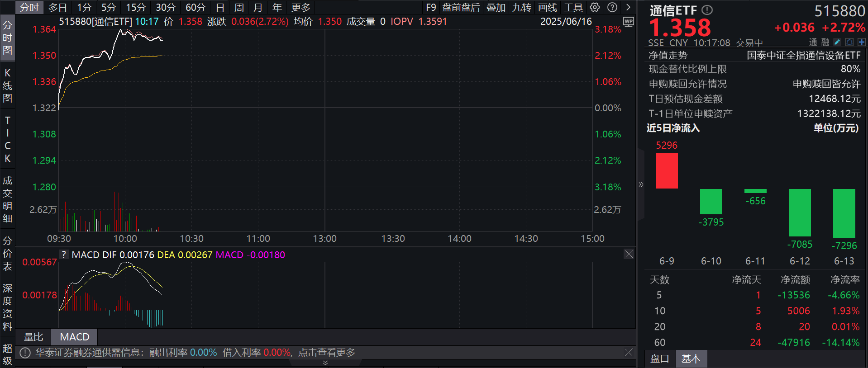This screenshot has width=868, height=368.
Task: Click the -13536 net flow value for 5 days
Action: 794,295
